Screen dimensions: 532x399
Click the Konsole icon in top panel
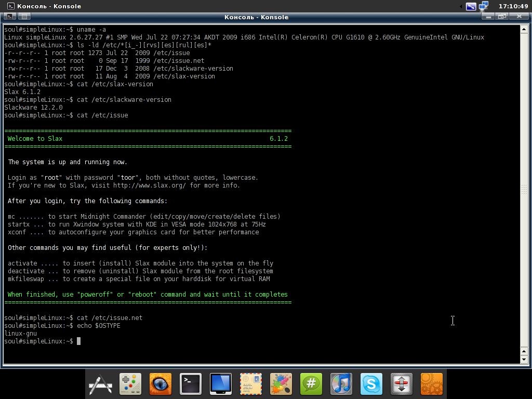[10, 6]
